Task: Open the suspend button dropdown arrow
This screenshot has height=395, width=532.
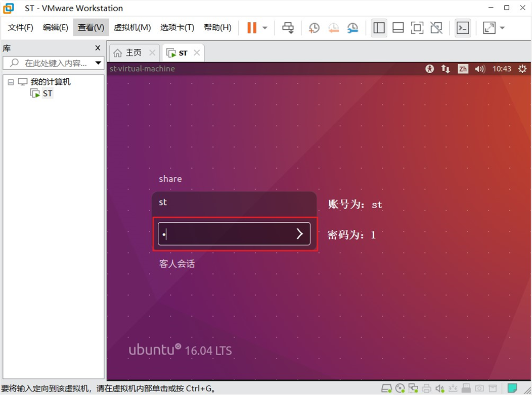Action: 264,27
